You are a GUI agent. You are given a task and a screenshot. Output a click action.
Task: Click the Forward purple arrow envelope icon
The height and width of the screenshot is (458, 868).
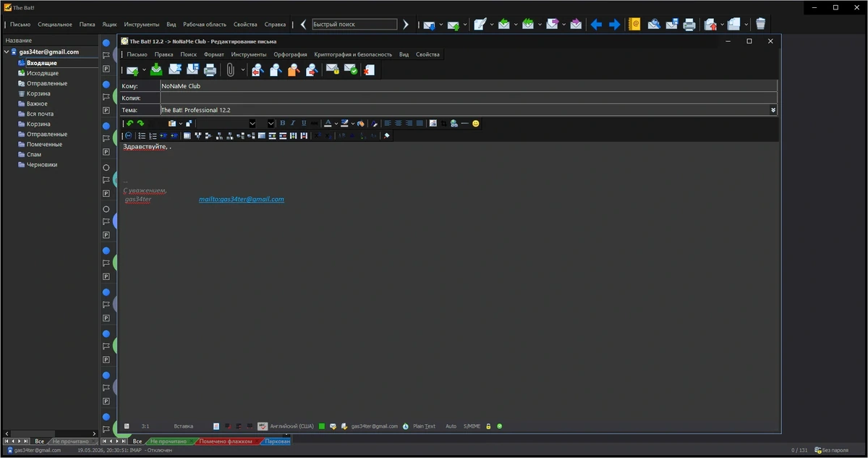coord(553,25)
